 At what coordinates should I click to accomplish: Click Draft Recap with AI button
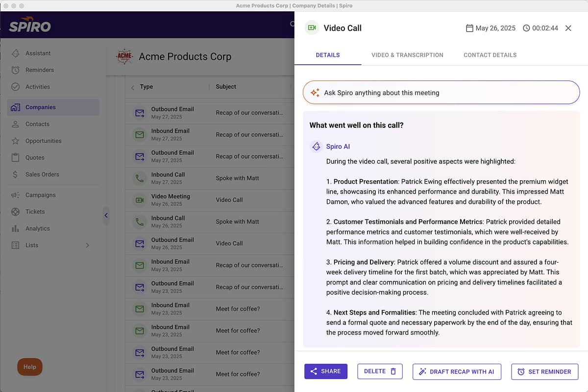(457, 371)
